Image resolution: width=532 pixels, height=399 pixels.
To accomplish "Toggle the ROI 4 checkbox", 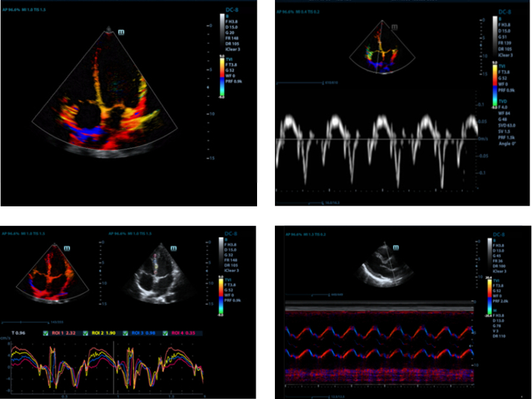I will tap(165, 334).
